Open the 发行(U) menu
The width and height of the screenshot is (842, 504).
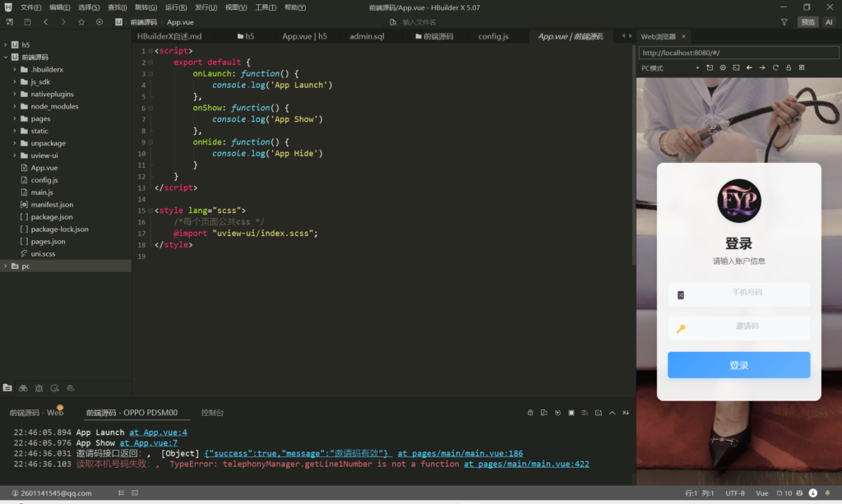206,7
